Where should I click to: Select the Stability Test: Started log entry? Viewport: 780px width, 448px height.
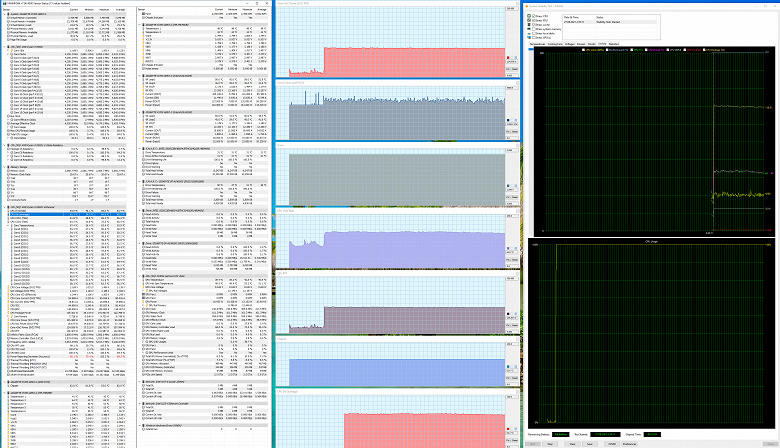pos(611,22)
